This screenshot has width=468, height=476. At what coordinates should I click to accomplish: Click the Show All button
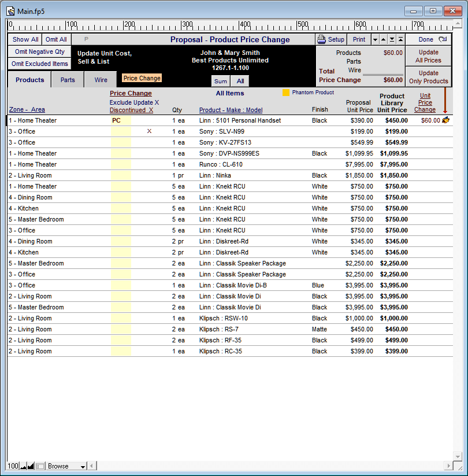point(25,39)
